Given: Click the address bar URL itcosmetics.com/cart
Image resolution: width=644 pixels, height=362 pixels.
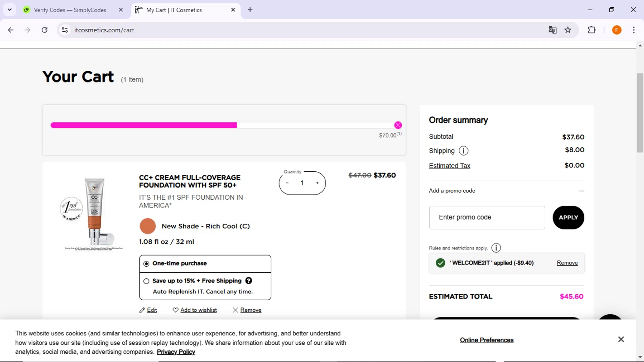Looking at the screenshot, I should (104, 30).
